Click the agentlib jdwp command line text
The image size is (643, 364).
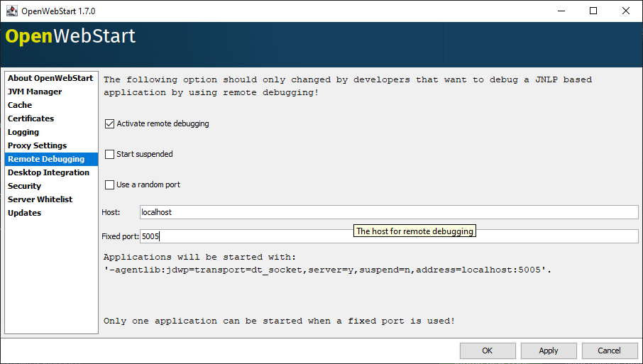[x=327, y=270]
